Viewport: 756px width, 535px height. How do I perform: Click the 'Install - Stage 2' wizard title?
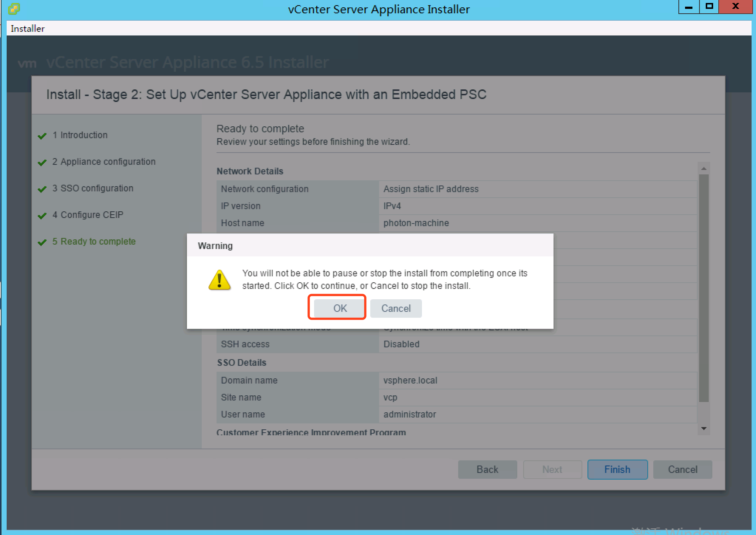[x=266, y=94]
